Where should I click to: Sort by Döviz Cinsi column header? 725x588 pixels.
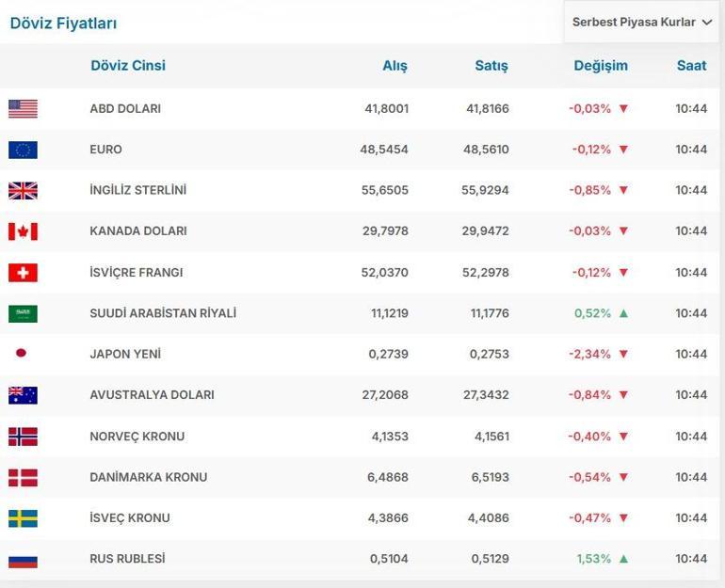pyautogui.click(x=128, y=66)
